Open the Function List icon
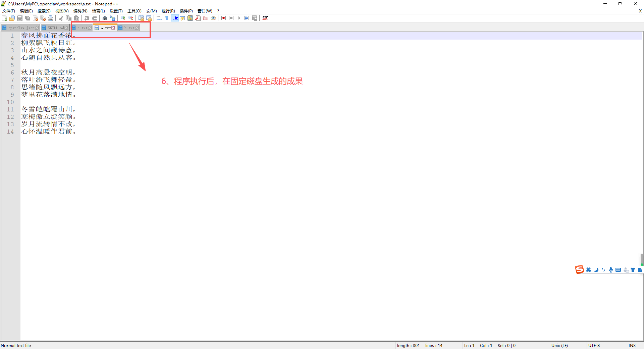Viewport: 644px width, 349px height. [198, 18]
